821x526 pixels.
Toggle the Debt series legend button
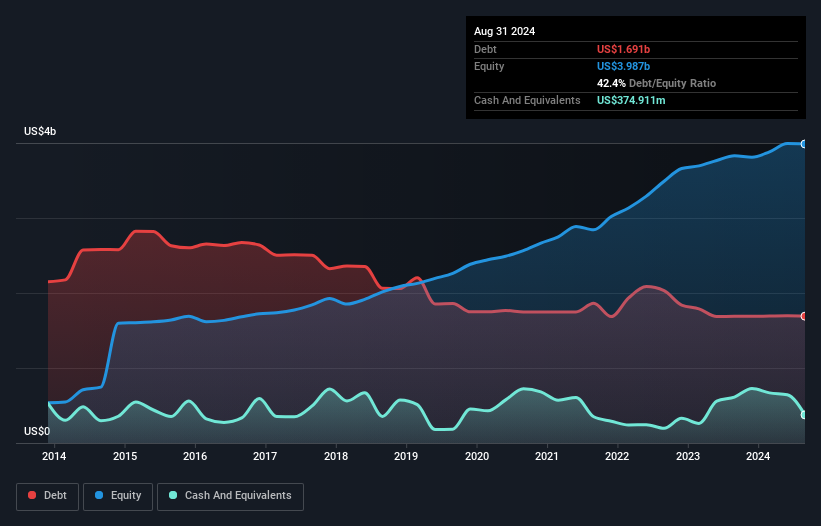coord(48,496)
